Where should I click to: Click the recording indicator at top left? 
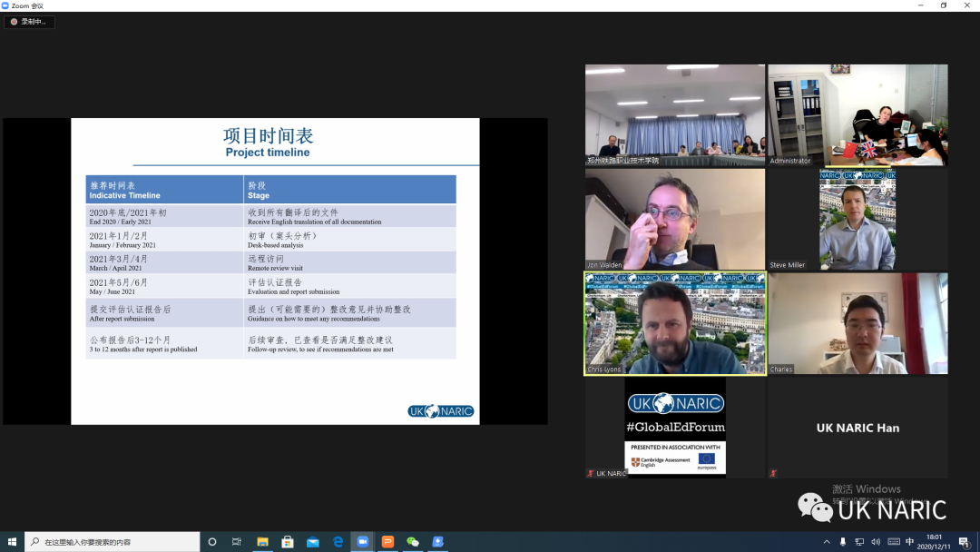pos(29,21)
